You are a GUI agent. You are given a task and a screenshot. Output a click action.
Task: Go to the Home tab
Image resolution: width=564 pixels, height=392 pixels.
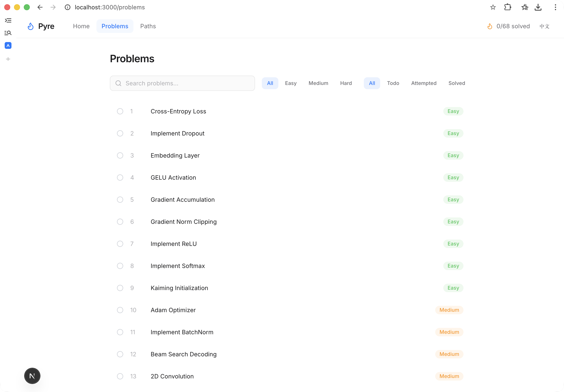[x=81, y=26]
